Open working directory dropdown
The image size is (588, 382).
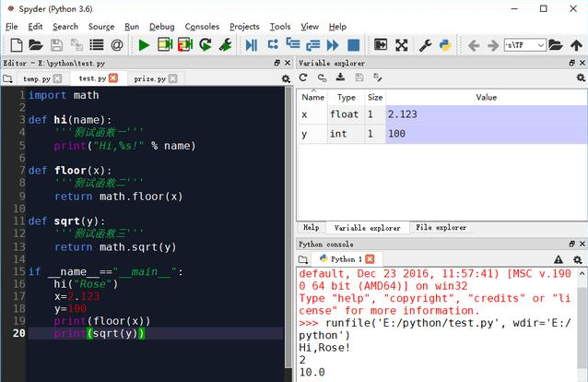[541, 45]
